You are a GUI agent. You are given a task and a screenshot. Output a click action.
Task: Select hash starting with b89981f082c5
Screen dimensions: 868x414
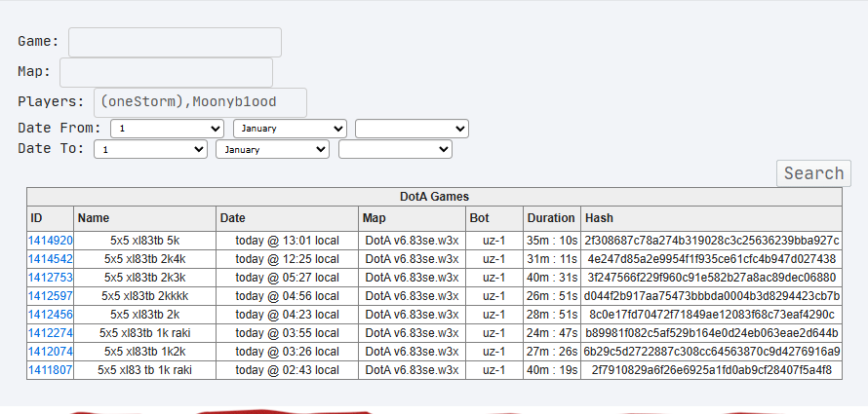[711, 333]
